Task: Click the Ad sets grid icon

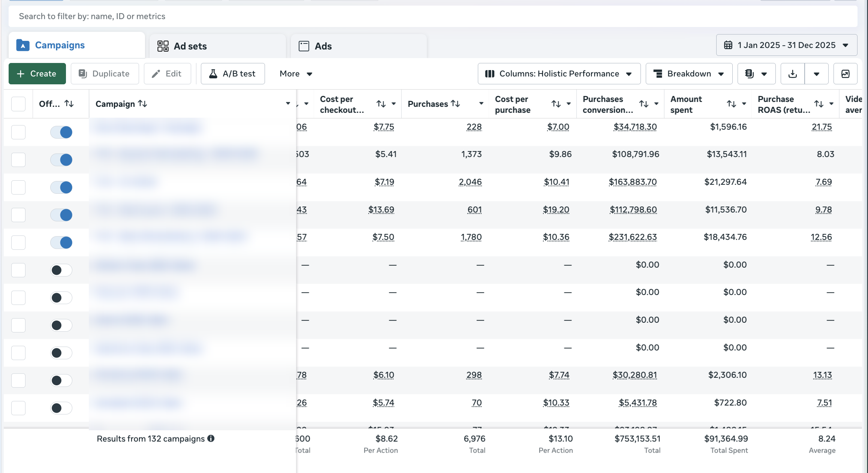Action: 163,46
